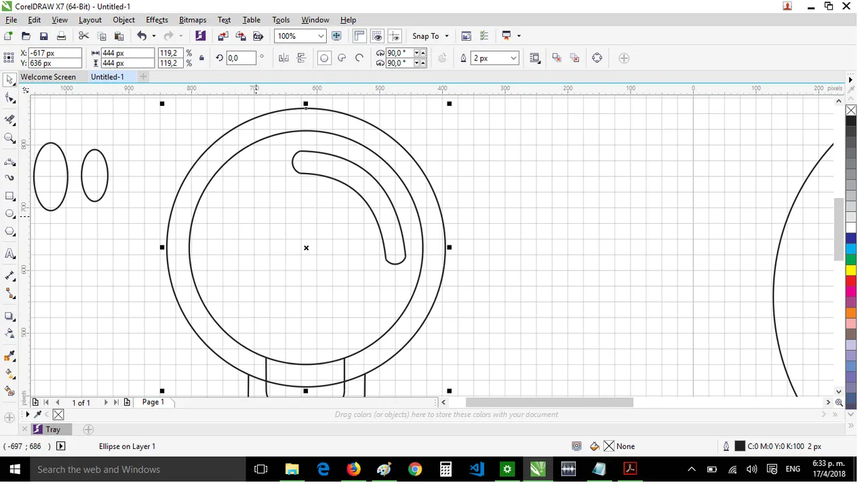
Task: Open the Snap To dropdown
Action: [430, 36]
